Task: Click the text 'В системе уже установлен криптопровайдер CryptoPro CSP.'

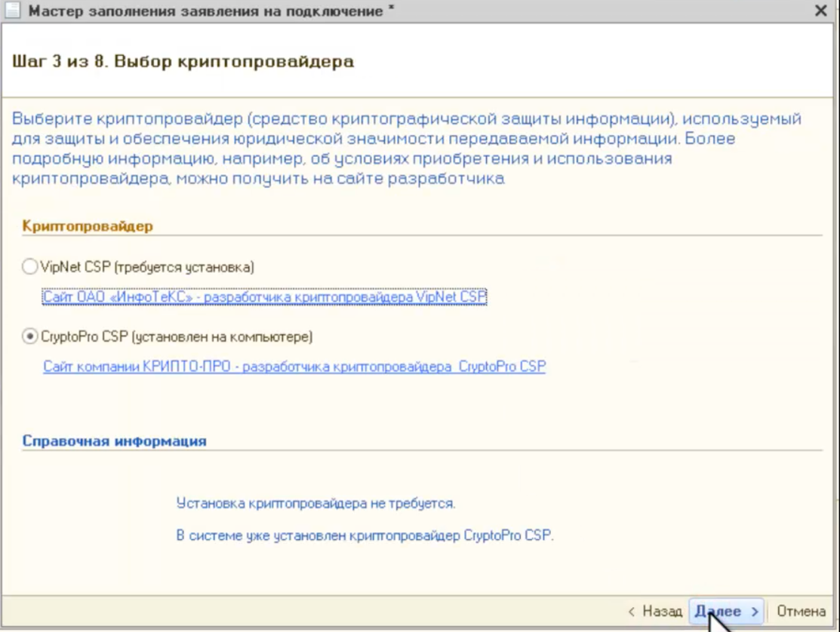Action: pyautogui.click(x=365, y=535)
